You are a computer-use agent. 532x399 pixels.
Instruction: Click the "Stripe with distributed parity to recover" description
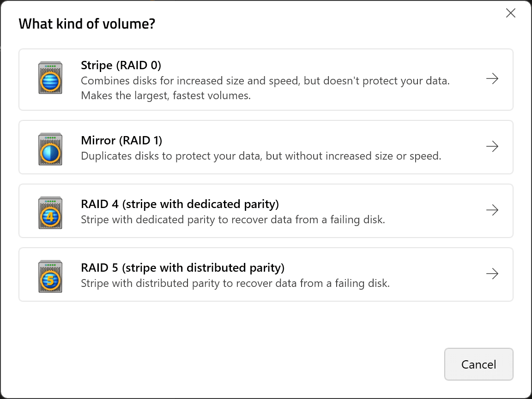[236, 283]
